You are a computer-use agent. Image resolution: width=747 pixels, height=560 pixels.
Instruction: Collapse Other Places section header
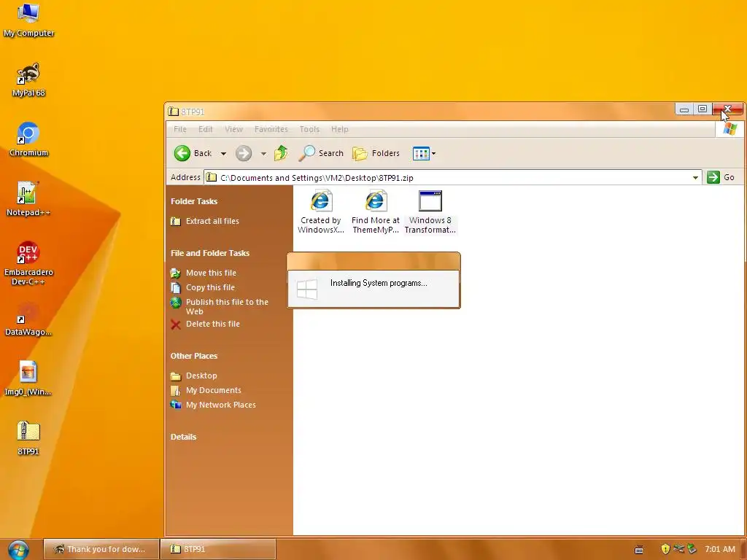click(194, 356)
